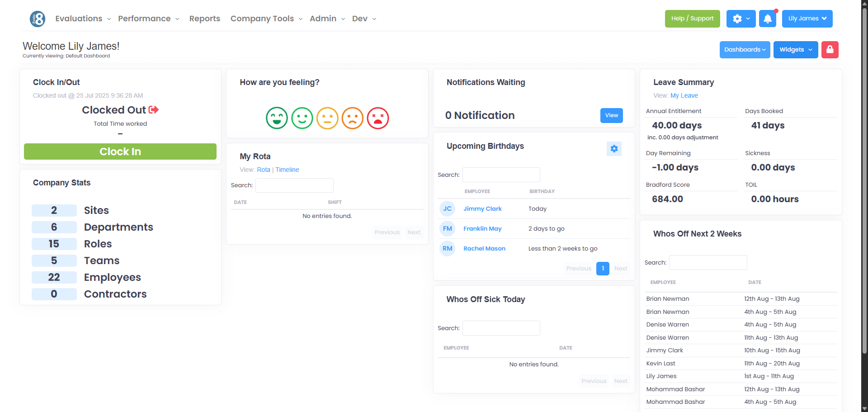Go to the Reports menu item

point(205,19)
